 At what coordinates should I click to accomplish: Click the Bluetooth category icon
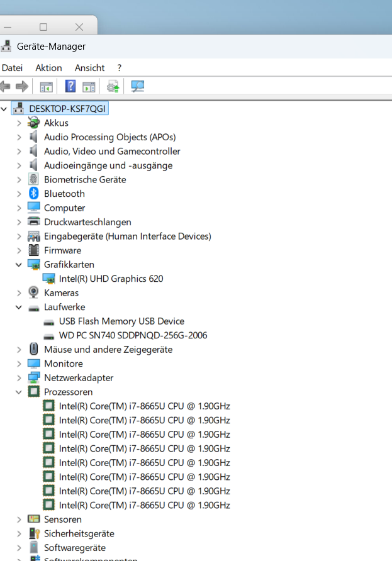33,194
